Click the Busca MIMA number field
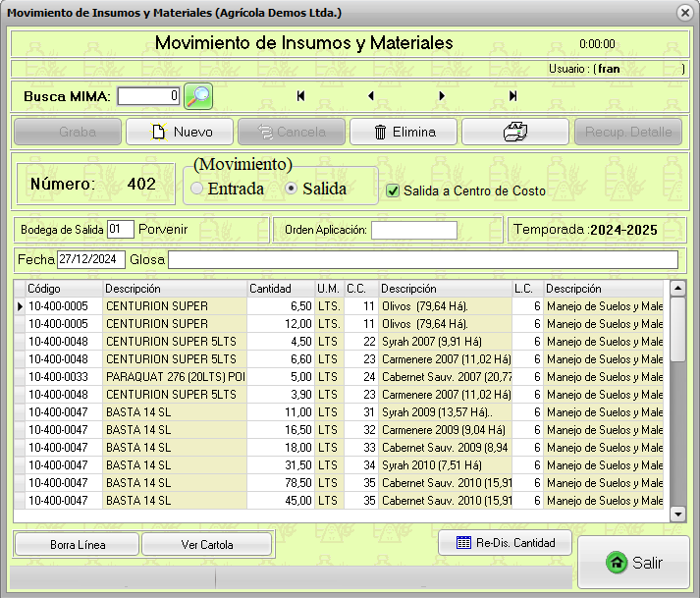This screenshot has width=700, height=598. (x=148, y=96)
